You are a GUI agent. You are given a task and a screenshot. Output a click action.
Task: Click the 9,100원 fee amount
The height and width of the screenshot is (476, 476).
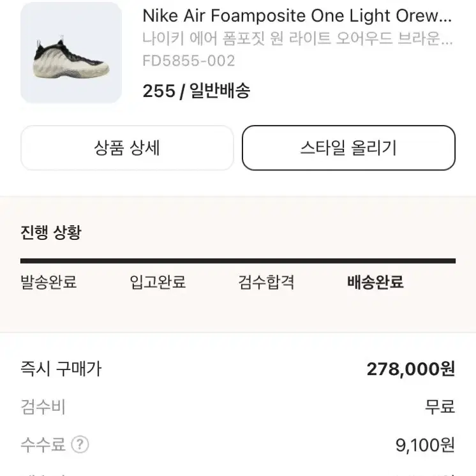pyautogui.click(x=425, y=445)
